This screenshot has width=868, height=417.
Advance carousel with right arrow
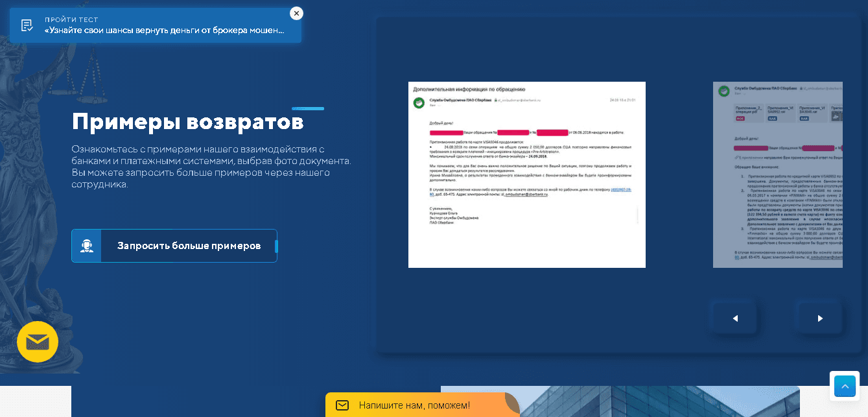pyautogui.click(x=819, y=318)
